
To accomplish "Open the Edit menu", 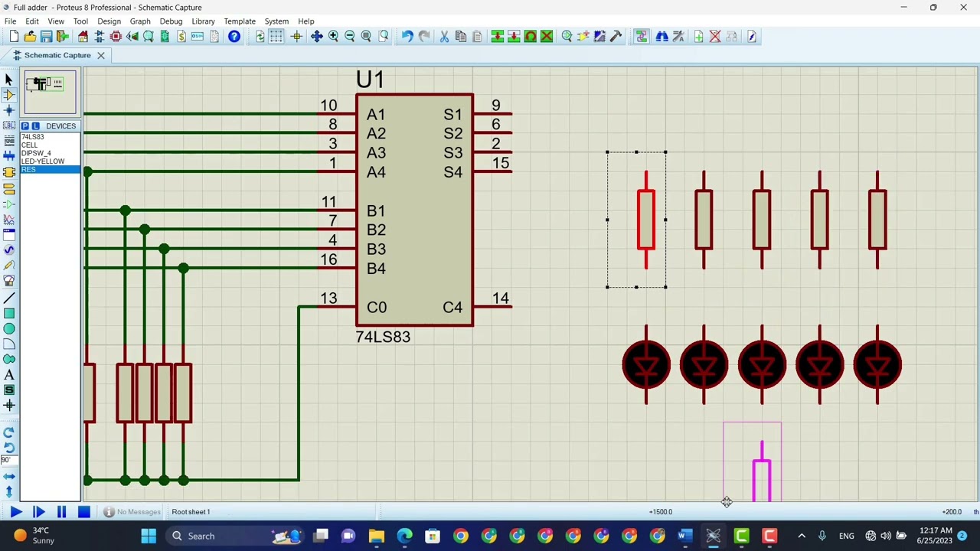I will [x=32, y=21].
